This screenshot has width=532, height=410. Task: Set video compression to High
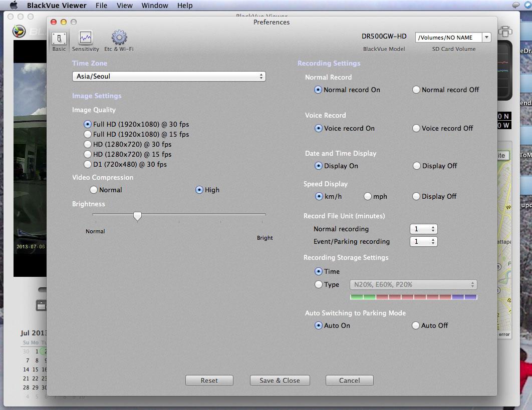(x=199, y=190)
